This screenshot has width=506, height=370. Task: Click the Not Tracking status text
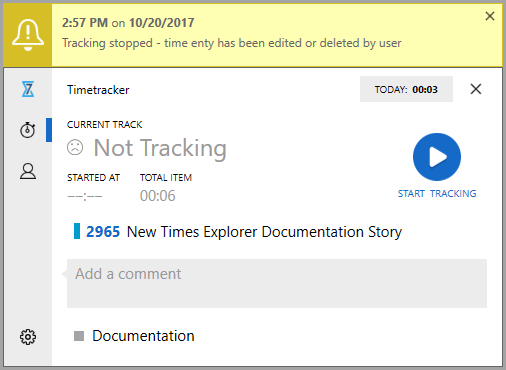point(160,148)
